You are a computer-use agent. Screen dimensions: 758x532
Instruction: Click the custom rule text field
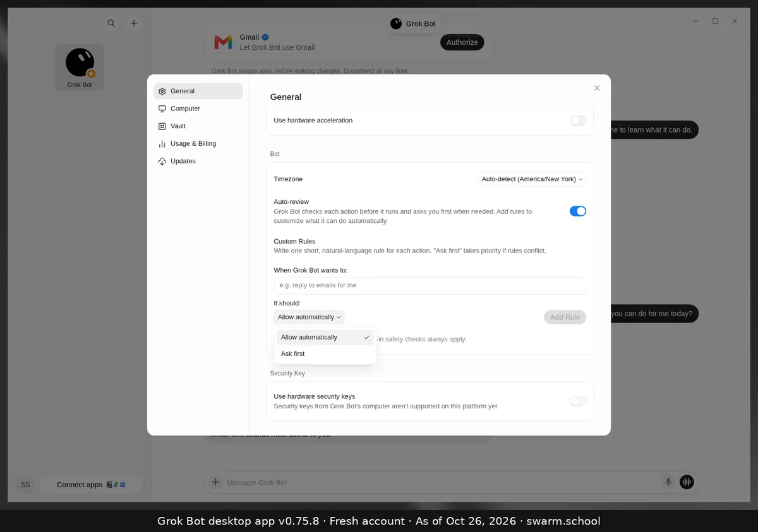430,285
